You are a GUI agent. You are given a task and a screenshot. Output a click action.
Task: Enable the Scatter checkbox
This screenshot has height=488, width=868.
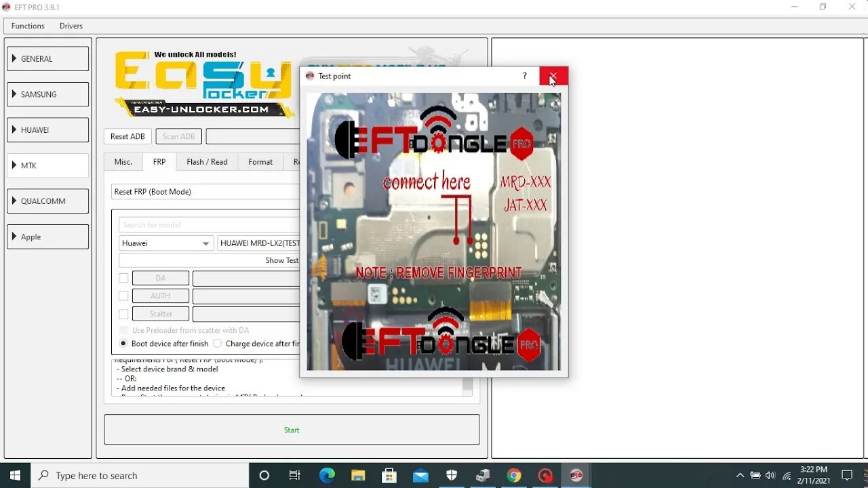tap(123, 314)
